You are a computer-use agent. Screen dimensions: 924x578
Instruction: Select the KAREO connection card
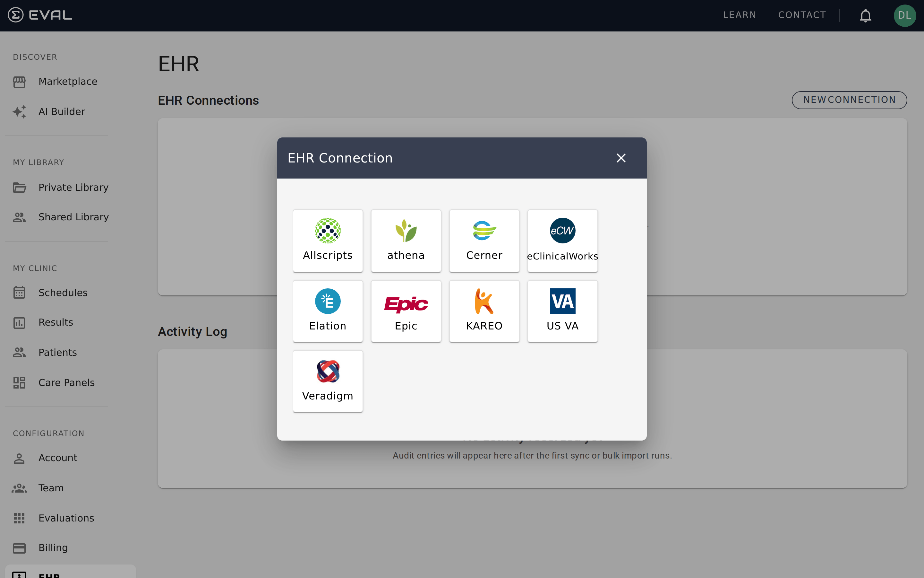(484, 311)
